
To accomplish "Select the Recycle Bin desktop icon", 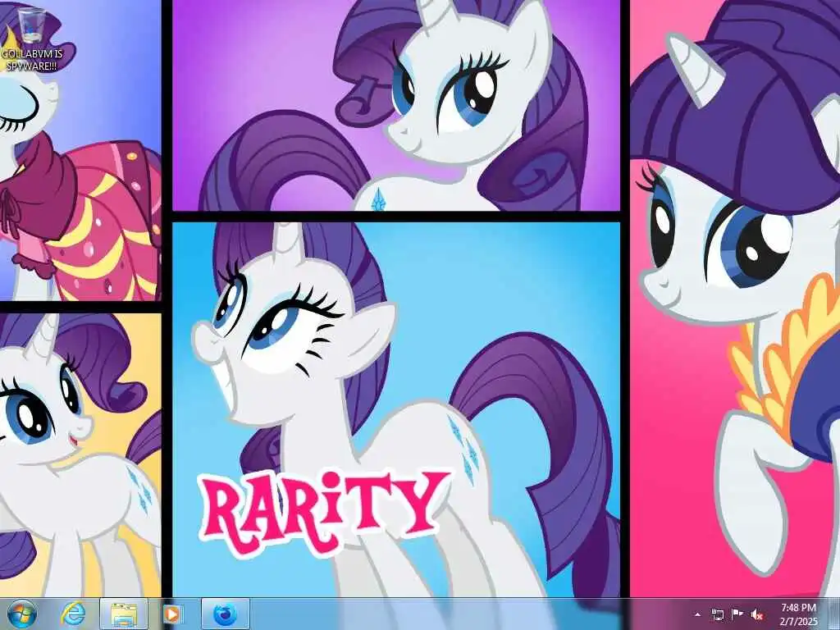I will (32, 25).
